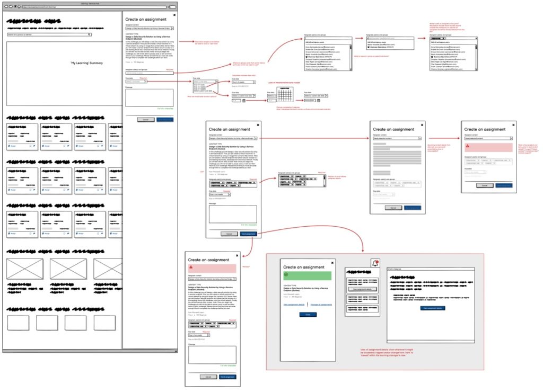Close the top-left Create an assignment panel
Image resolution: width=543 pixels, height=392 pixels.
click(x=174, y=15)
